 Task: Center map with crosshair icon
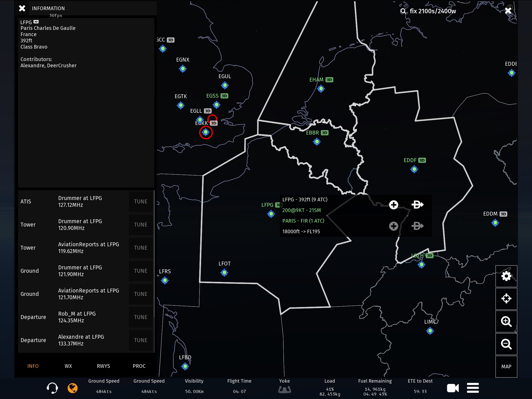click(506, 299)
